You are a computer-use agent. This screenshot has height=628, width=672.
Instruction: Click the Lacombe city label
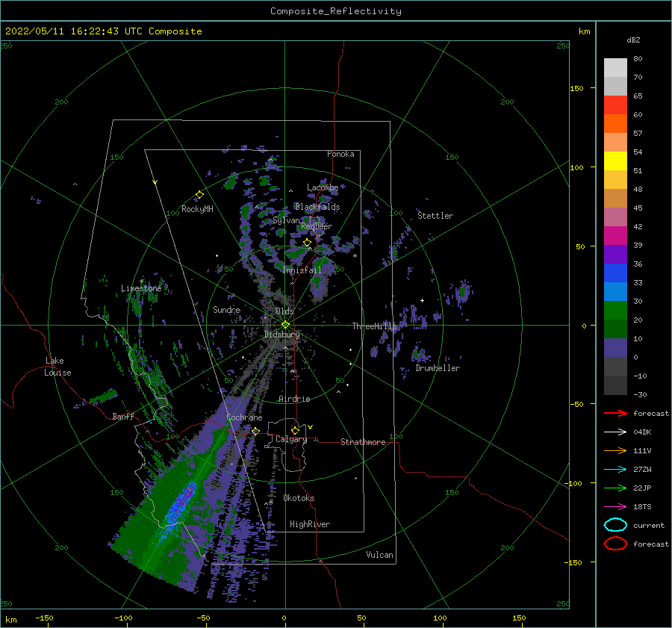click(323, 187)
